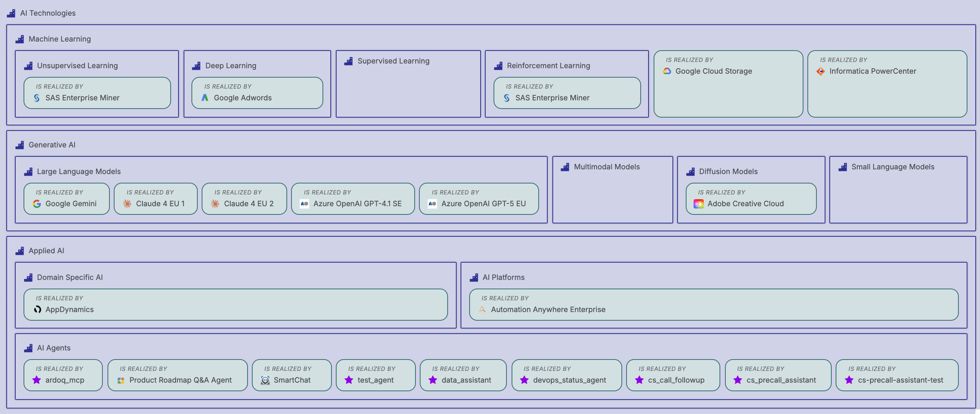Click the SAS Enterprise Miner icon under Unsupervised Learning
The image size is (980, 414).
pyautogui.click(x=36, y=98)
